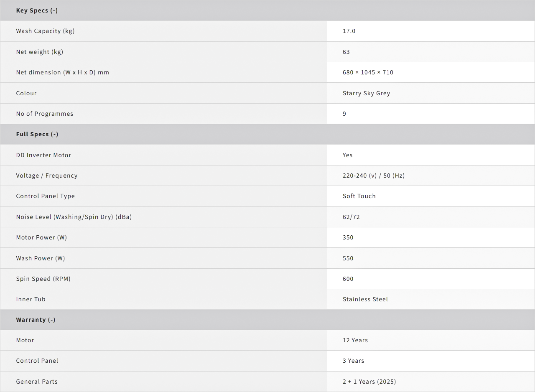The width and height of the screenshot is (535, 392).
Task: Click the noise level value 62/72
Action: click(x=351, y=217)
